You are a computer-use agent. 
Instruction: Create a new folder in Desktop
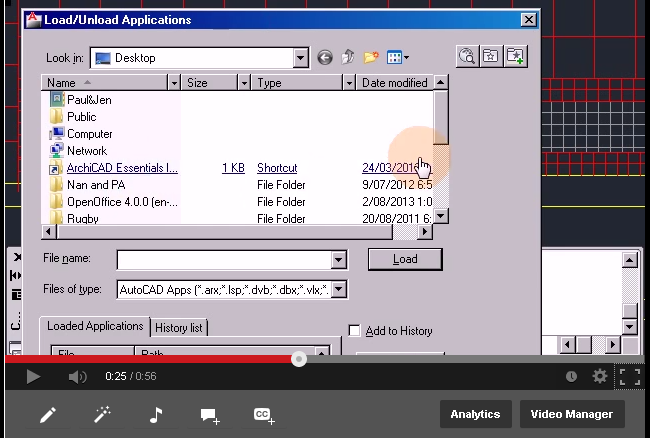(371, 58)
